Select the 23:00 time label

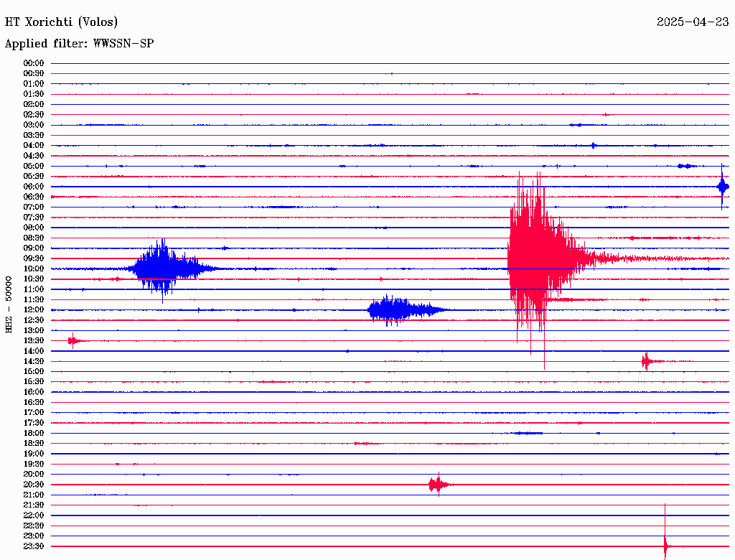tap(34, 536)
